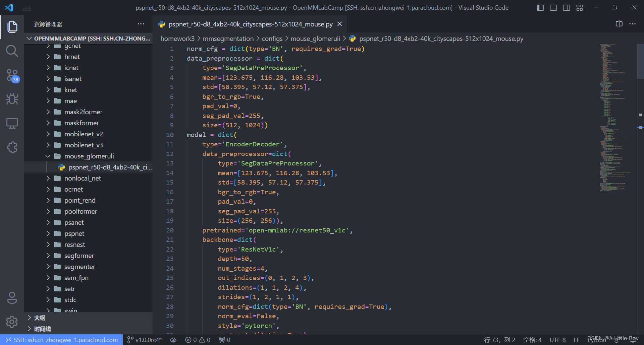This screenshot has width=644, height=345.
Task: Select pspnet_r50-d8_4xb2-40k file in tree
Action: click(x=89, y=167)
